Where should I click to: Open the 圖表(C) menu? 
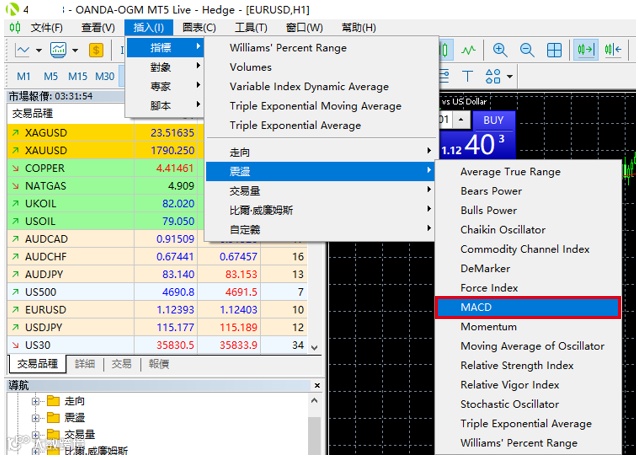199,28
